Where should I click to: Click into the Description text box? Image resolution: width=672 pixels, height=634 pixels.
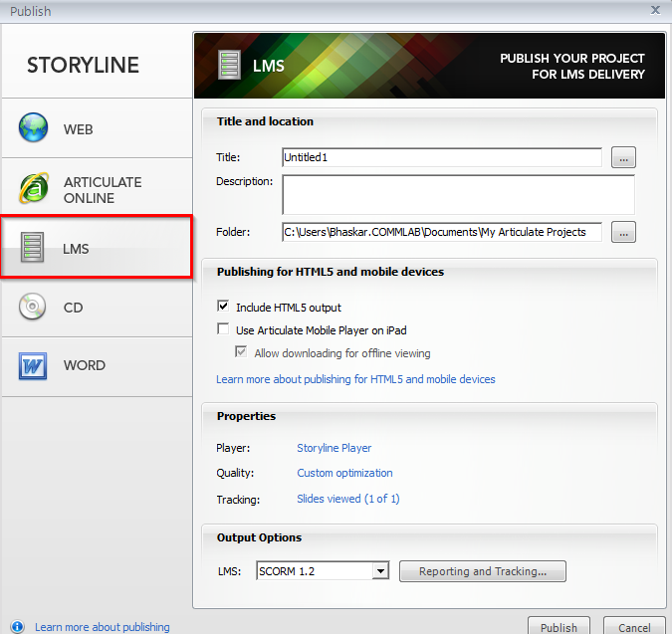(458, 194)
